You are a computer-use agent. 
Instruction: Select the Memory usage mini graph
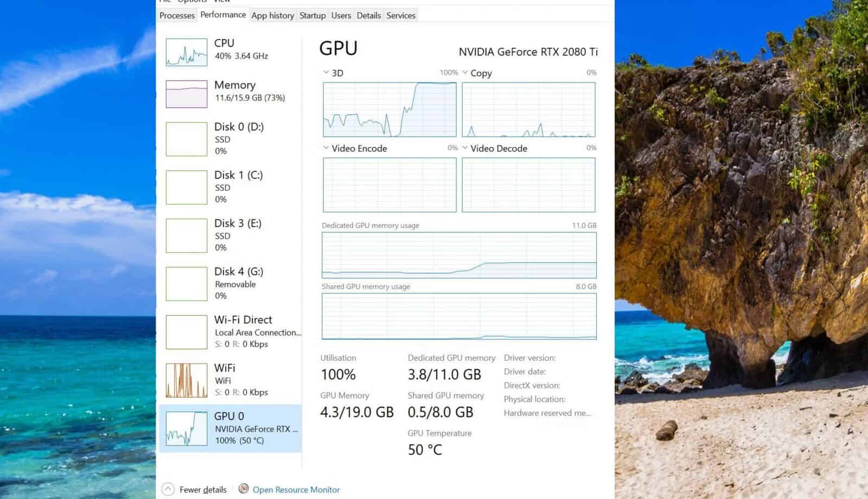pyautogui.click(x=187, y=94)
